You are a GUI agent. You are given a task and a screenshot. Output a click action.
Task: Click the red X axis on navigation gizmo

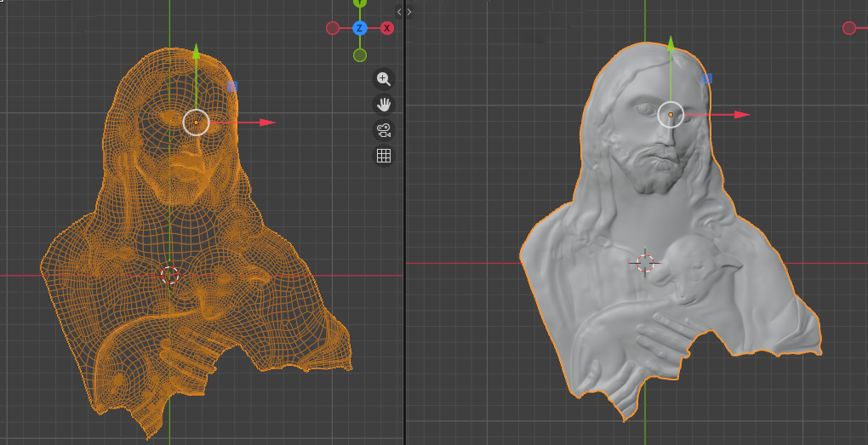(387, 28)
